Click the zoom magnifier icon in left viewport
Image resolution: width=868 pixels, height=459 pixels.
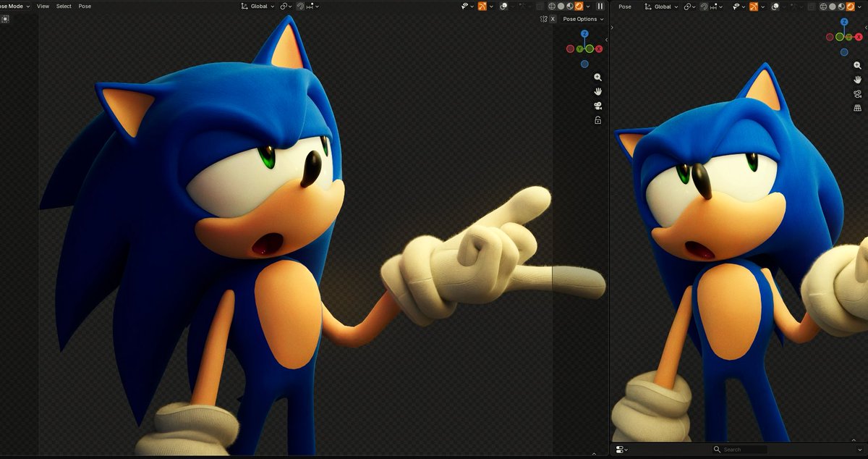click(598, 77)
